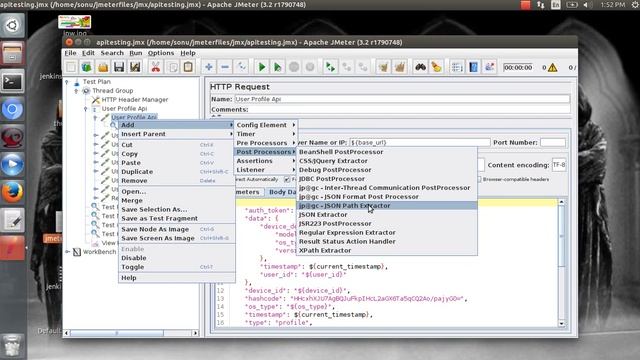The image size is (640, 360).
Task: Open the Chromium browser launcher icon
Action: click(x=12, y=109)
